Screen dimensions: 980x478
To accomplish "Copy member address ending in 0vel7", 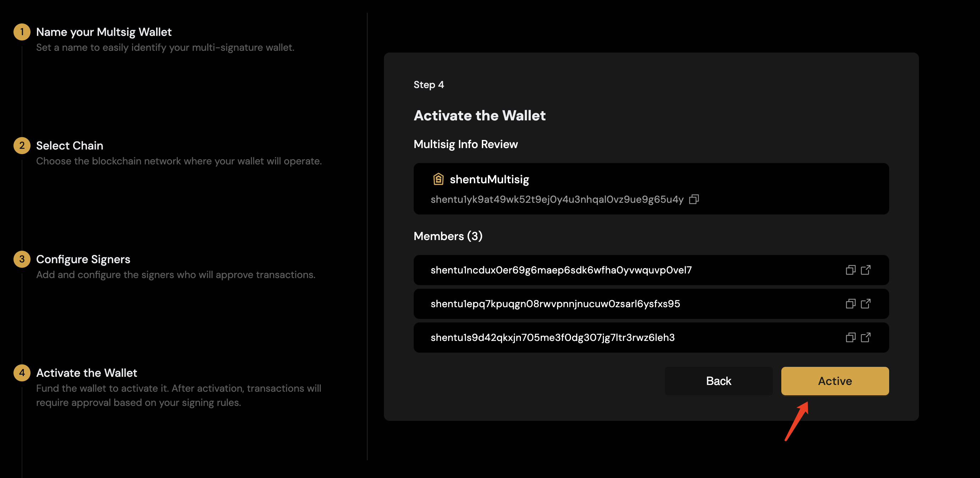I will tap(850, 270).
